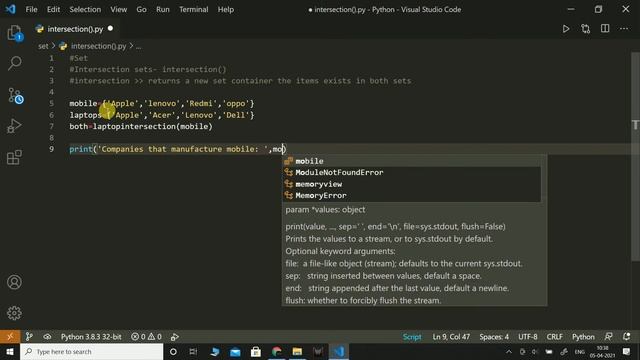Split the editor to the right
The height and width of the screenshot is (360, 640).
(x=605, y=29)
